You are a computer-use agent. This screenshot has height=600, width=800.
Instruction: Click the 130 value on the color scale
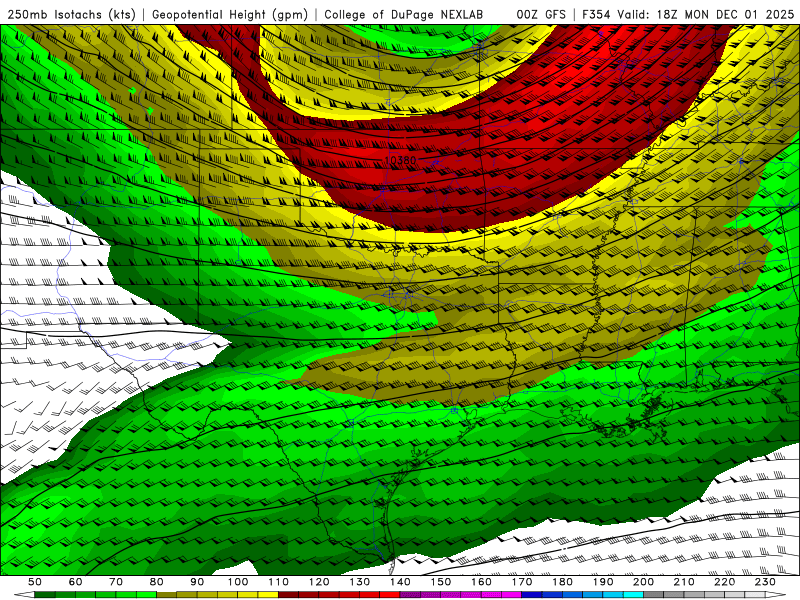[360, 582]
